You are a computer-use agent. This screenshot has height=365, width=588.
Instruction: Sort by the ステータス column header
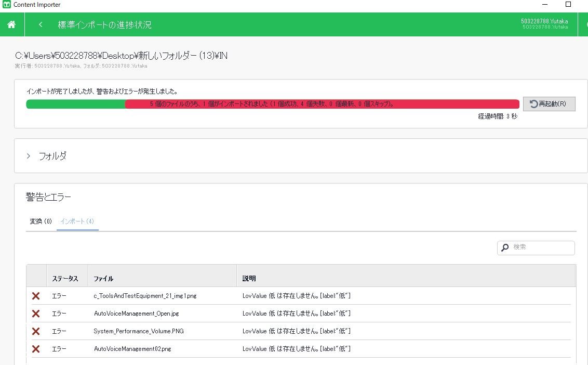point(65,279)
